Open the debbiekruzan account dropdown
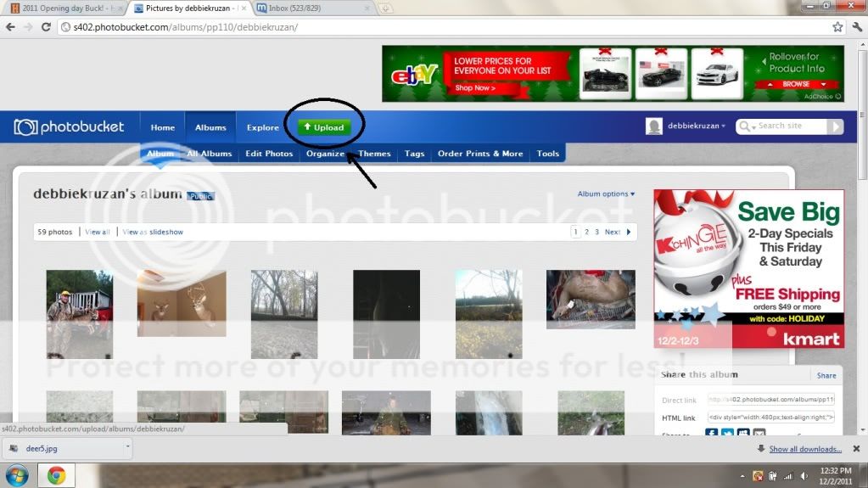This screenshot has width=868, height=488. click(697, 126)
